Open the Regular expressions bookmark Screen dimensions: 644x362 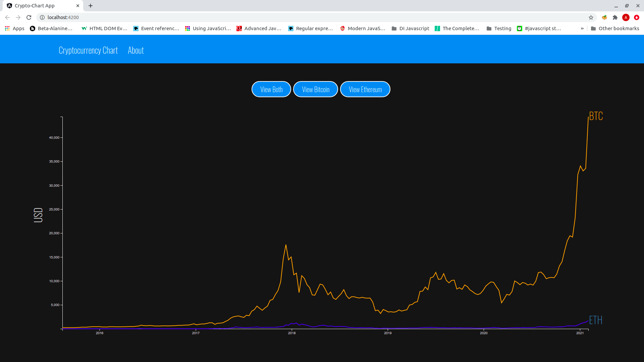click(x=311, y=28)
